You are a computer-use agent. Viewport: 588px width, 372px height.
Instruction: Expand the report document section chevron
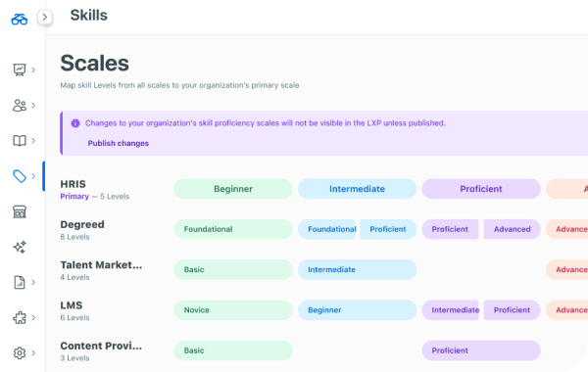[x=33, y=282]
